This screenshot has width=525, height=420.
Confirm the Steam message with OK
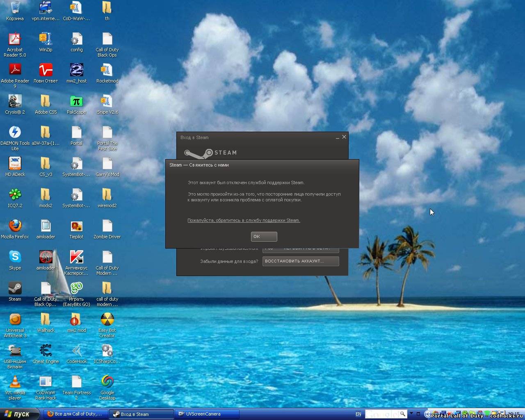click(x=264, y=236)
